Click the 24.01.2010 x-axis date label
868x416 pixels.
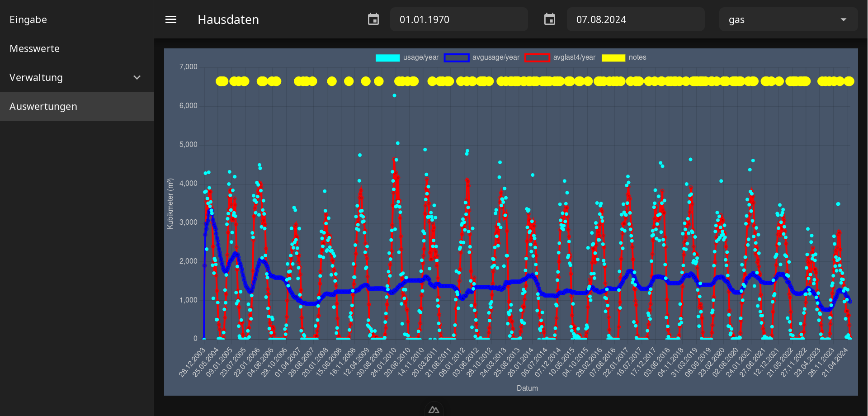pos(383,362)
